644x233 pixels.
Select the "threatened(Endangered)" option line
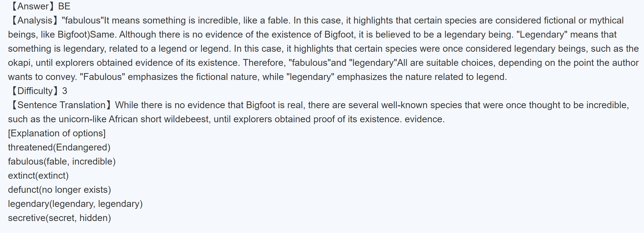[x=59, y=147]
